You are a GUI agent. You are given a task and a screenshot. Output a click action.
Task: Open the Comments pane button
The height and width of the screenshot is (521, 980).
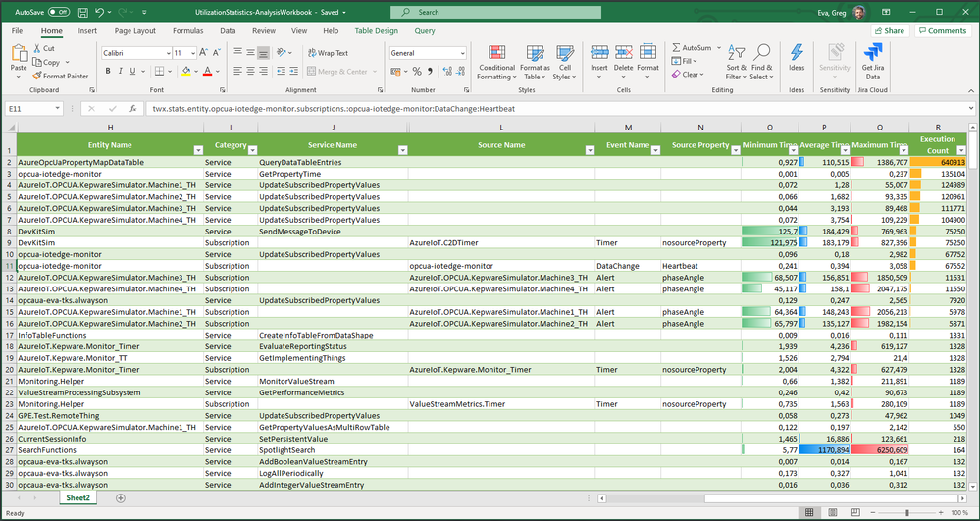pos(943,30)
